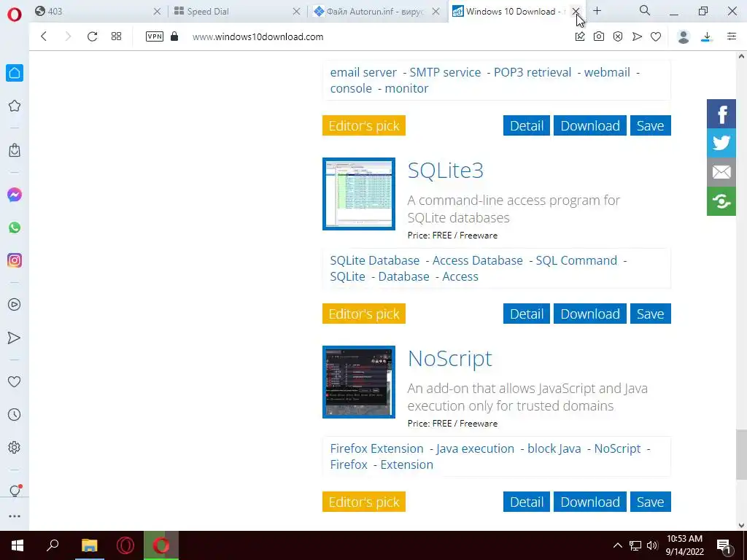Open the Windows Start menu
Screen dimensions: 747x560
click(18, 545)
